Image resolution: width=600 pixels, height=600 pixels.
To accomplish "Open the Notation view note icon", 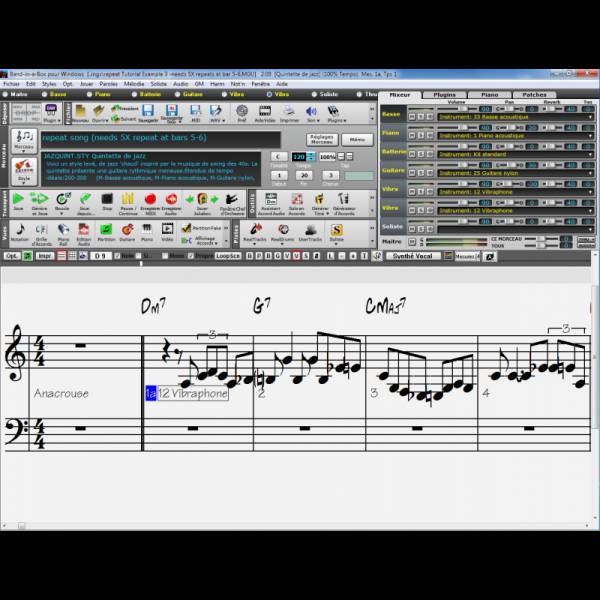I will pyautogui.click(x=20, y=233).
